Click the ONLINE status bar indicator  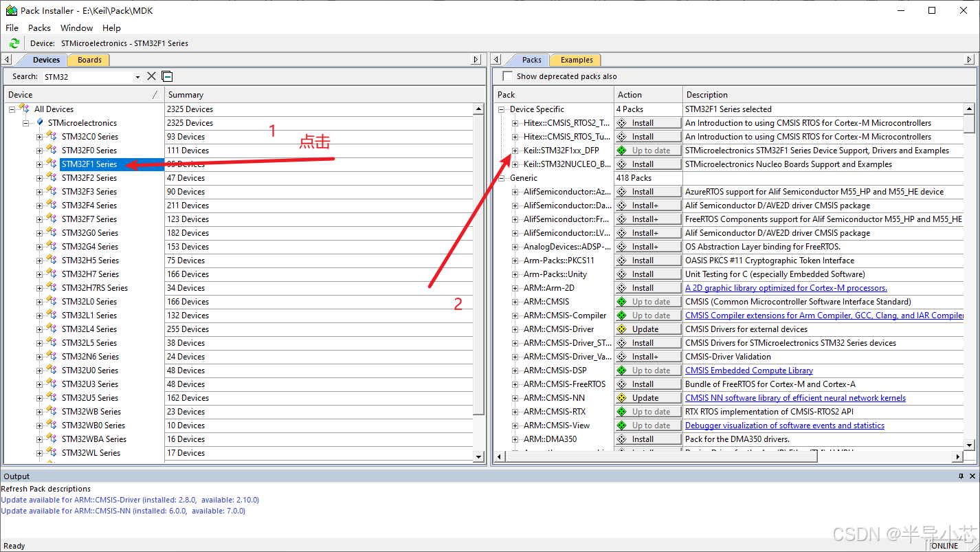[945, 546]
